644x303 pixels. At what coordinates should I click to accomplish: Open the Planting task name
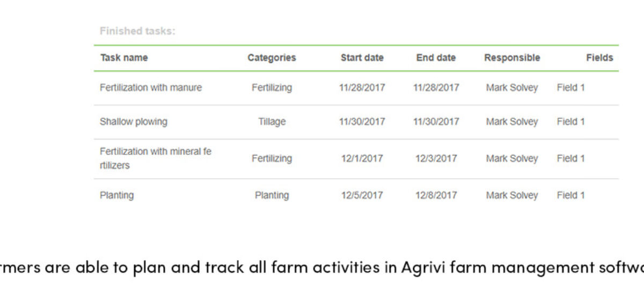pyautogui.click(x=116, y=195)
